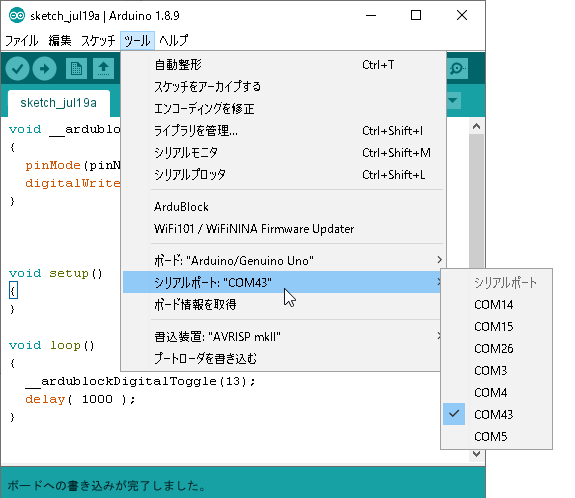Image resolution: width=575 pixels, height=498 pixels.
Task: Close the Arduino window
Action: (x=462, y=15)
